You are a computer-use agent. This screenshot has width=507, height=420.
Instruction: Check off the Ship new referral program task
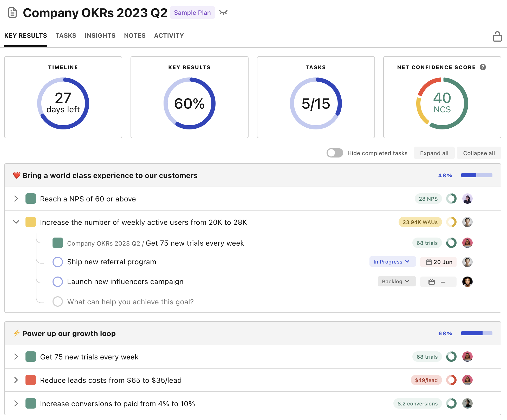pyautogui.click(x=57, y=262)
